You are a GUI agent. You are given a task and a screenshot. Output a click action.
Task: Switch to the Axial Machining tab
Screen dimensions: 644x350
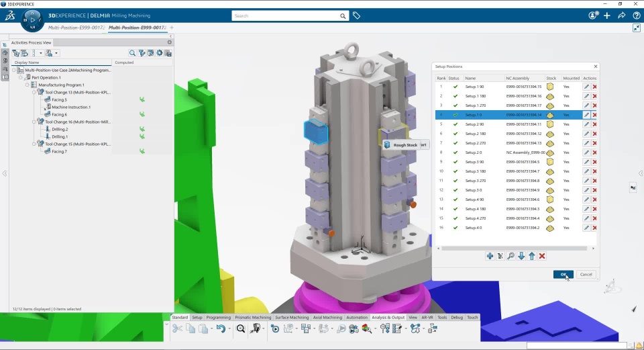(x=327, y=318)
